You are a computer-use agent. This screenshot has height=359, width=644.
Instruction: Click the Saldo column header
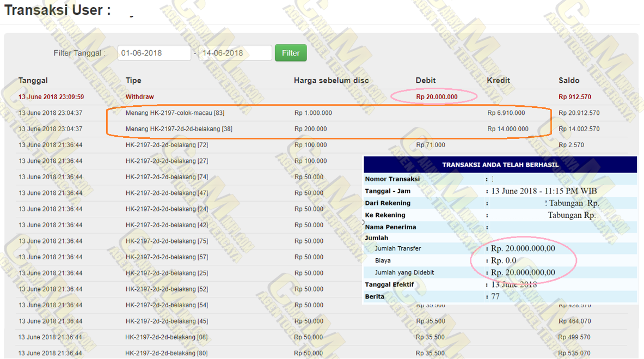pos(569,80)
